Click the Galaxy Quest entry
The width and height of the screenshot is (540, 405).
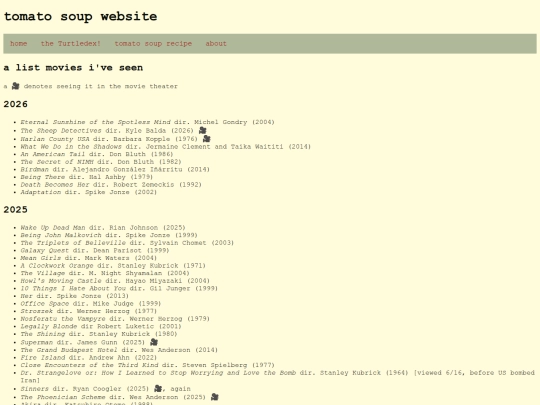[x=95, y=250]
